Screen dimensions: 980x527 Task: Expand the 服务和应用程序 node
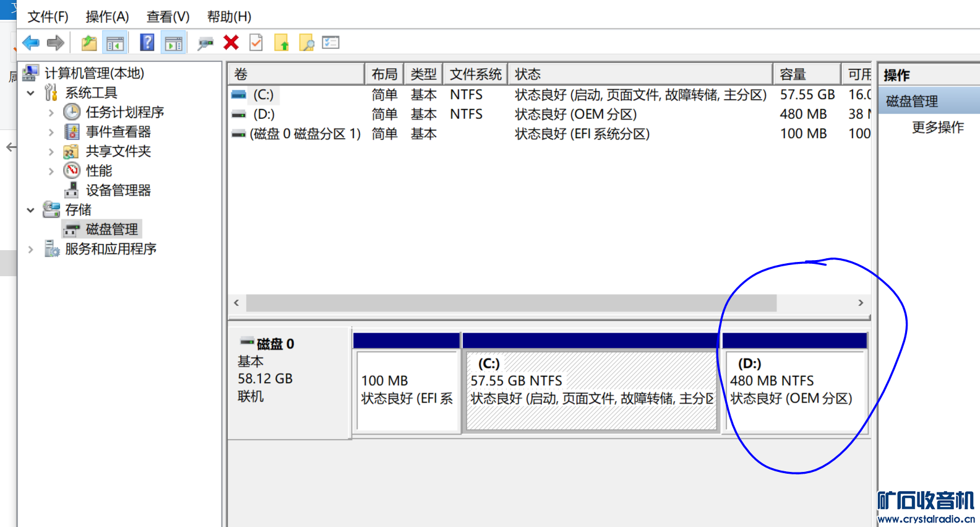[x=30, y=249]
